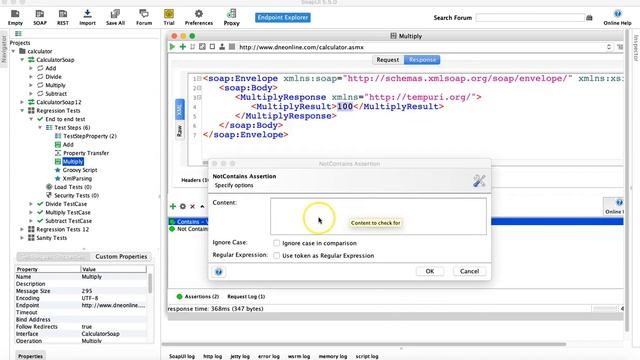The width and height of the screenshot is (640, 360).
Task: Click the tools icon in assertion dialog
Action: coord(479,180)
